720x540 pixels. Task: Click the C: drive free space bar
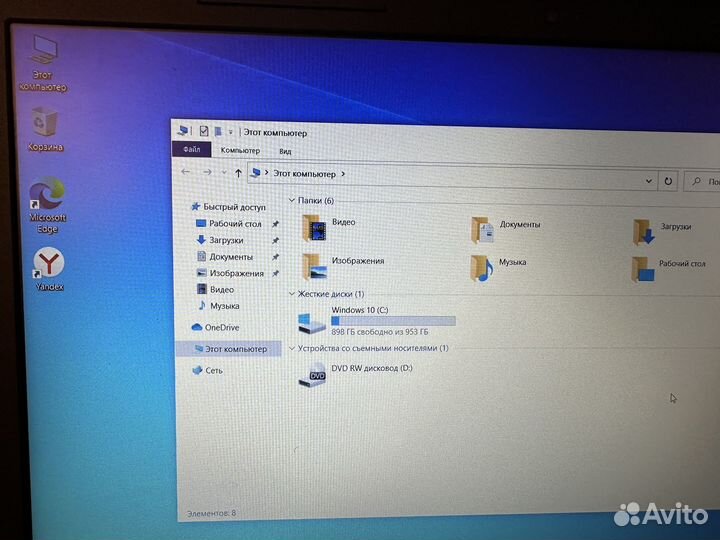[394, 321]
